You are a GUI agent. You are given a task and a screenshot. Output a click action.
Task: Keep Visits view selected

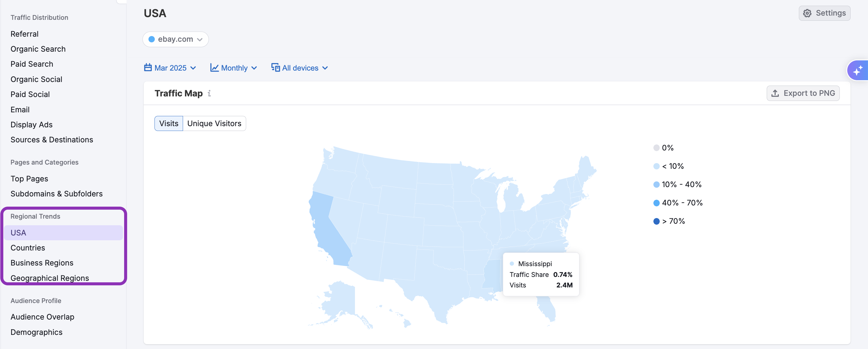click(169, 123)
